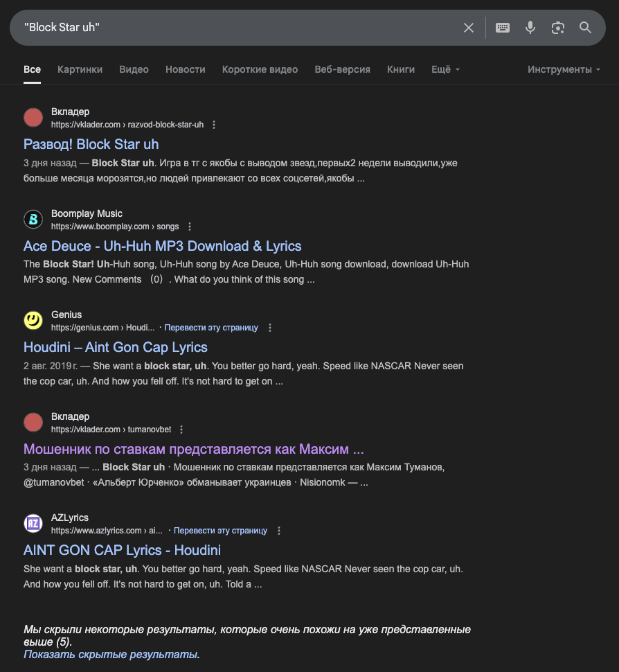Click the vklader.com razvod-block-star-uh URL
The height and width of the screenshot is (672, 619).
pyautogui.click(x=127, y=125)
